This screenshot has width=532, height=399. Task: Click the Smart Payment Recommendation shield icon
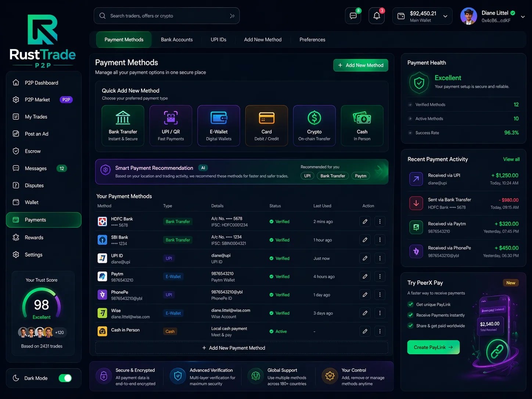105,170
